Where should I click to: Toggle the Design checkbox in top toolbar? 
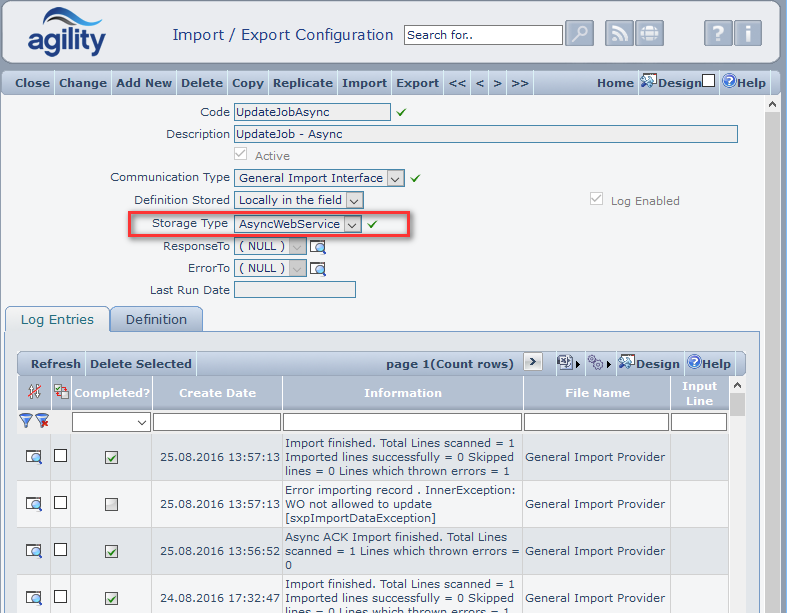(708, 82)
